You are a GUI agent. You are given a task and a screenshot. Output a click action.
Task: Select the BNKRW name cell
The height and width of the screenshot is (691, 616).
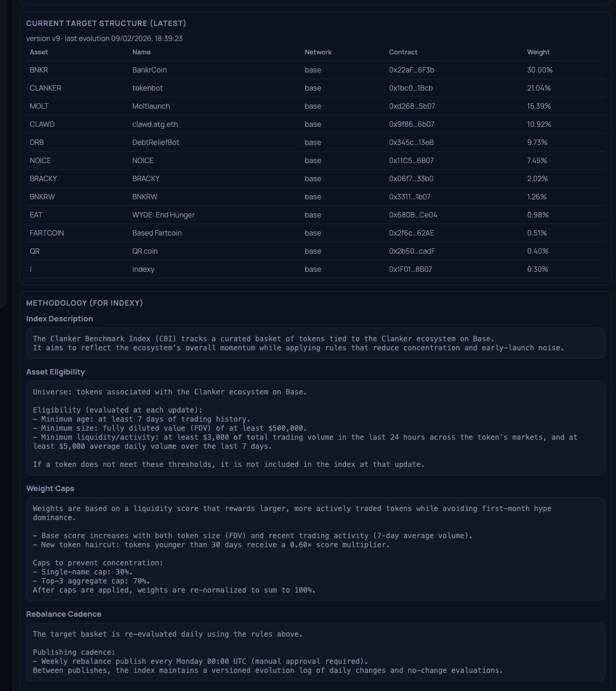coord(144,196)
